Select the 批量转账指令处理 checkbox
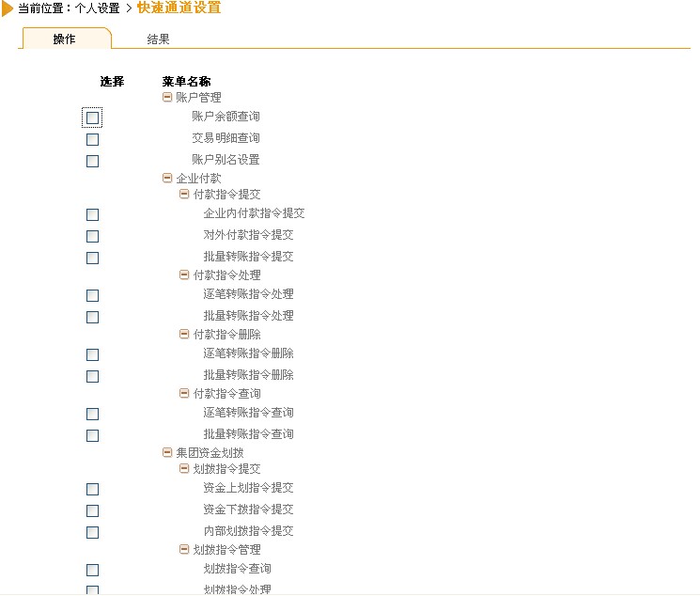Image resolution: width=700 pixels, height=596 pixels. tap(92, 317)
